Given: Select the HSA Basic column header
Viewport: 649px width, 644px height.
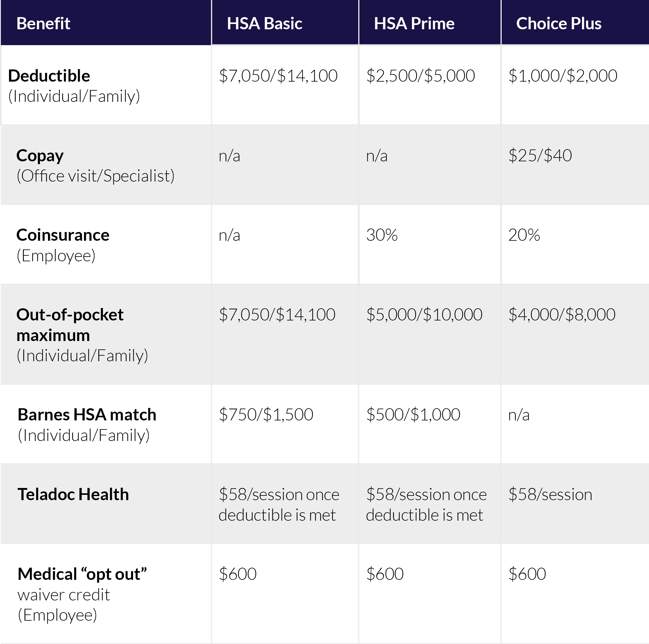Looking at the screenshot, I should (x=265, y=23).
